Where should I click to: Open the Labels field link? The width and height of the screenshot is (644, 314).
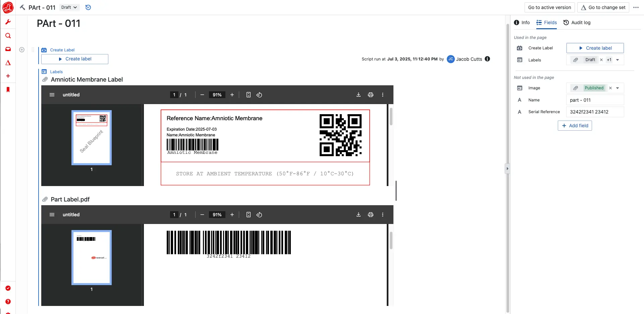[56, 72]
